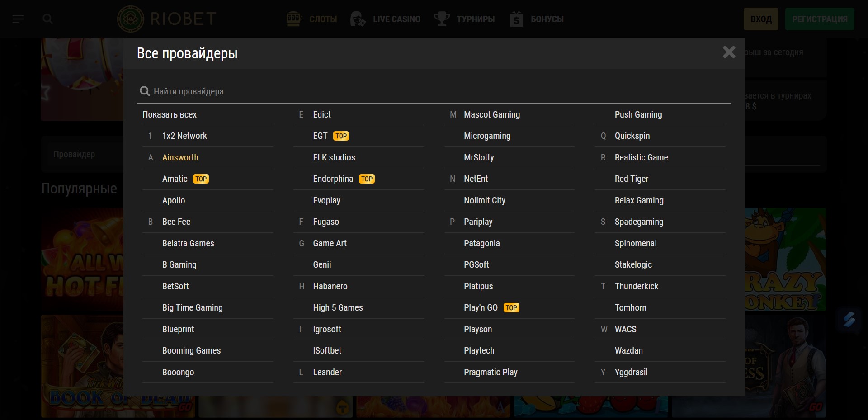This screenshot has height=420, width=868.
Task: Click the blue floating widget icon
Action: point(849,320)
